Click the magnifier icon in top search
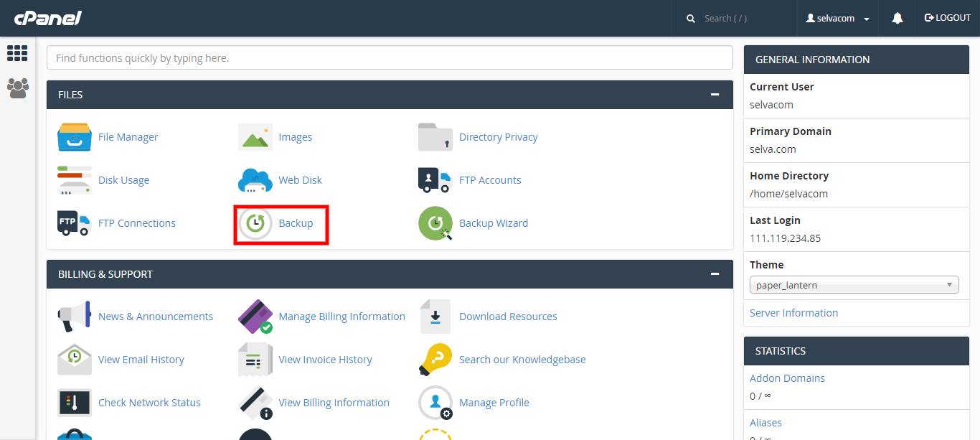 tap(691, 19)
